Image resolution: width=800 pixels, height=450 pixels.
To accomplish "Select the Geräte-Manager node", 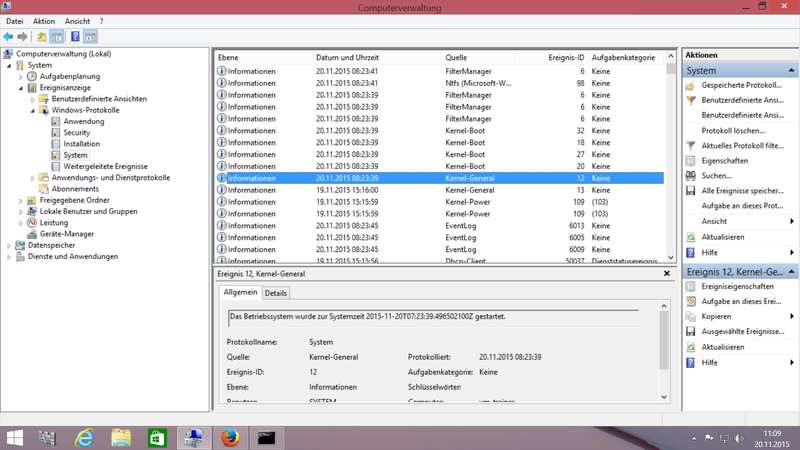I will point(67,234).
